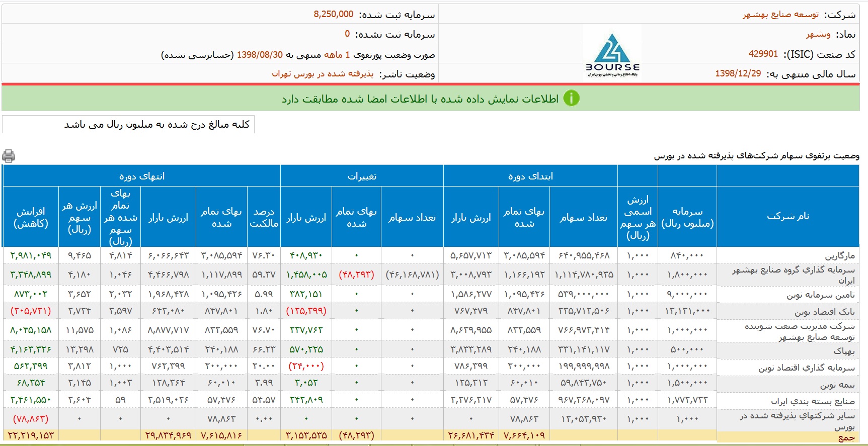Click the ticker symbol 'وبشهر'
The image size is (868, 446).
tap(818, 34)
